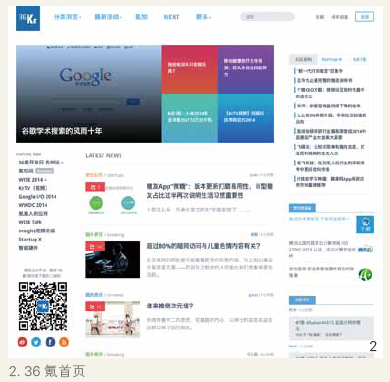Open the teal featured tile beside the hero
Image resolution: width=390 pixels, height=382 pixels.
[190, 118]
